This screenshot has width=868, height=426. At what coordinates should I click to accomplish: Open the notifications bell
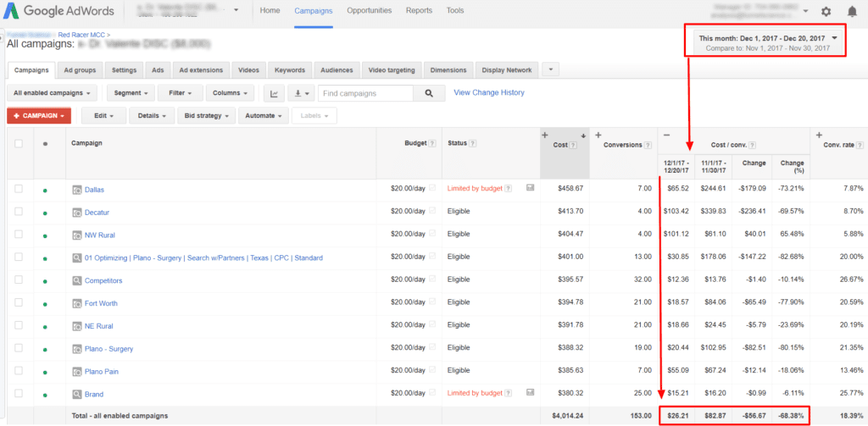point(852,11)
